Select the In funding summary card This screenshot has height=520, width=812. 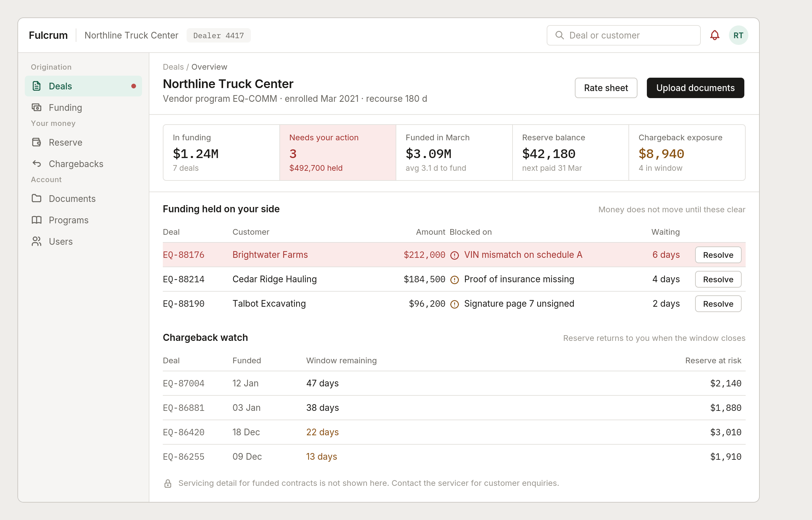(221, 153)
